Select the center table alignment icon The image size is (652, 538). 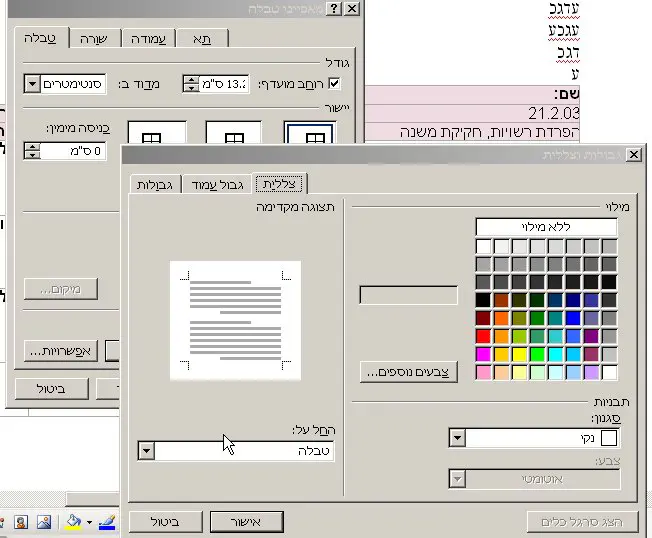[233, 137]
